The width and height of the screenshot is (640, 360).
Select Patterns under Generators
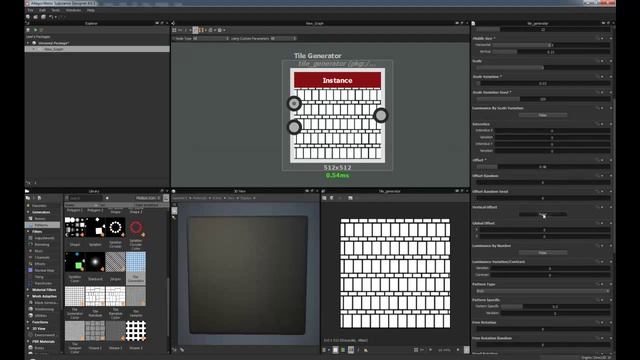pyautogui.click(x=41, y=225)
